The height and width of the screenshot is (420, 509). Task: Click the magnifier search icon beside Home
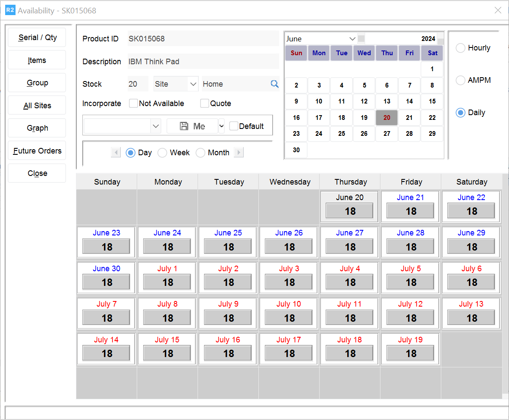coord(274,84)
